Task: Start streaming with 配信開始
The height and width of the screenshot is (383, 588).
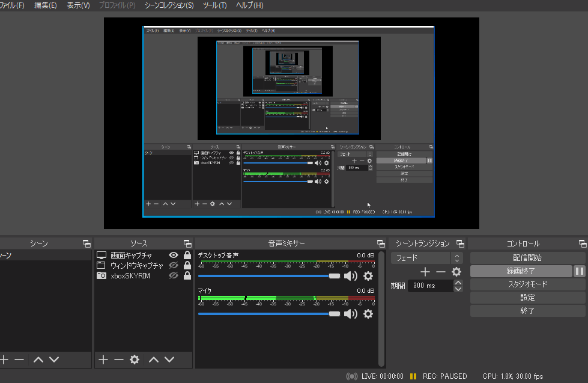Action: (x=527, y=257)
